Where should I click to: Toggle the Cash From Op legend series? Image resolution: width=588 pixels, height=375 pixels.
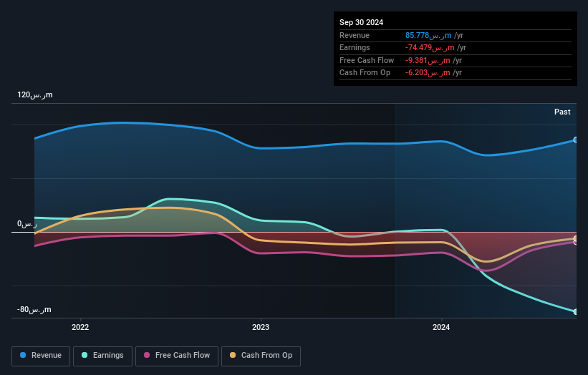click(261, 356)
